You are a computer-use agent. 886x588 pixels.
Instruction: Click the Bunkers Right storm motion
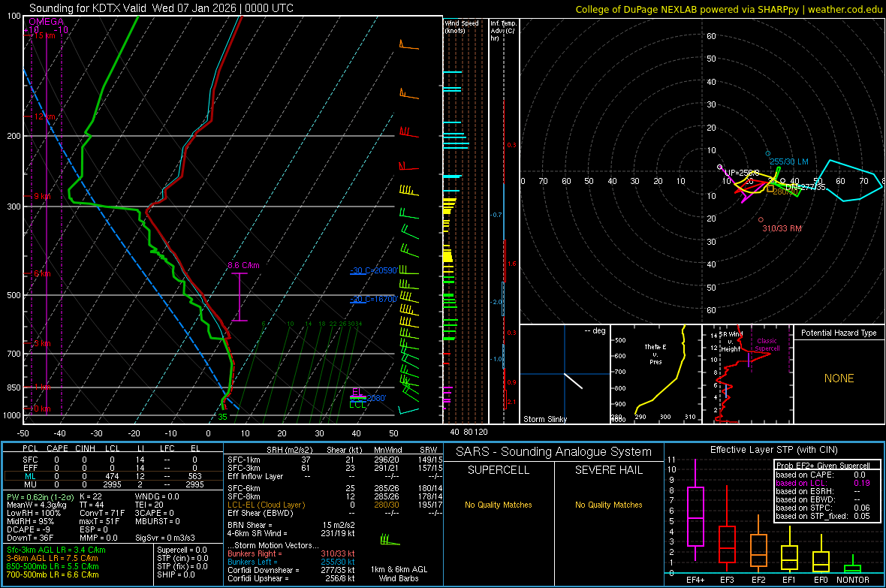pos(291,553)
